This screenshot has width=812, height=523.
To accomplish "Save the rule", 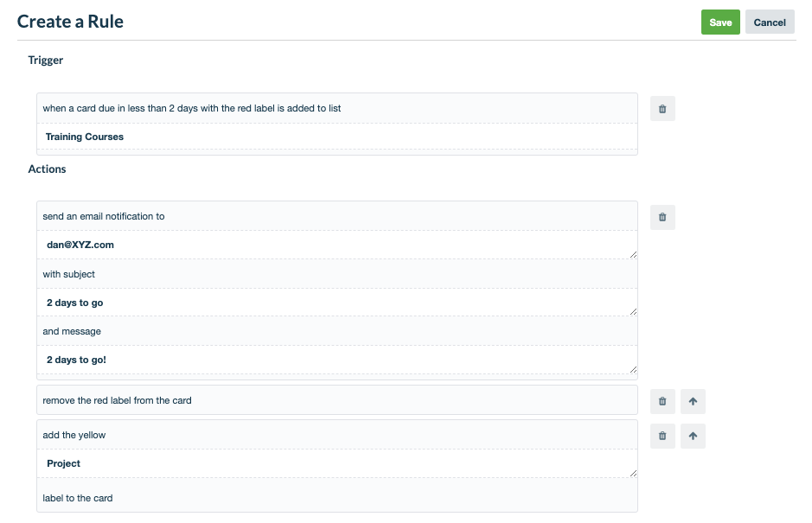I will pos(720,22).
